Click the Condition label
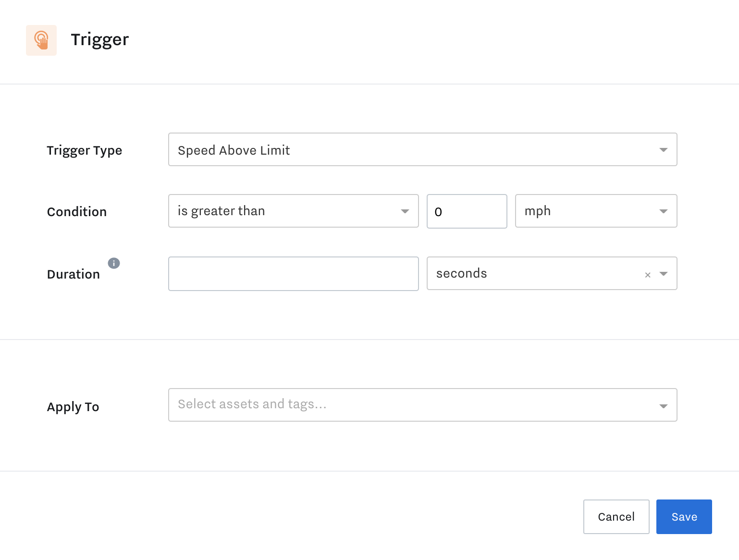This screenshot has width=739, height=560. [x=76, y=211]
